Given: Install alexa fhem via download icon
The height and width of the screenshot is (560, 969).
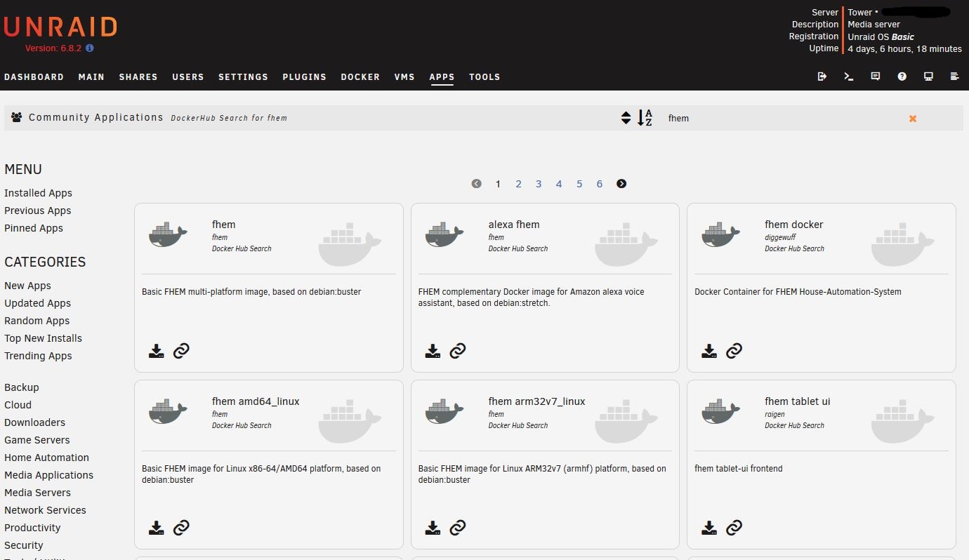Looking at the screenshot, I should tap(433, 351).
